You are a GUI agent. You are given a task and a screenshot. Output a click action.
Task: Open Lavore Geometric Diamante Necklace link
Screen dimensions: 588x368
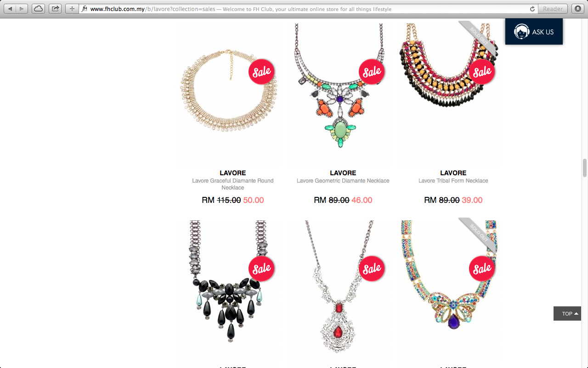(x=343, y=181)
